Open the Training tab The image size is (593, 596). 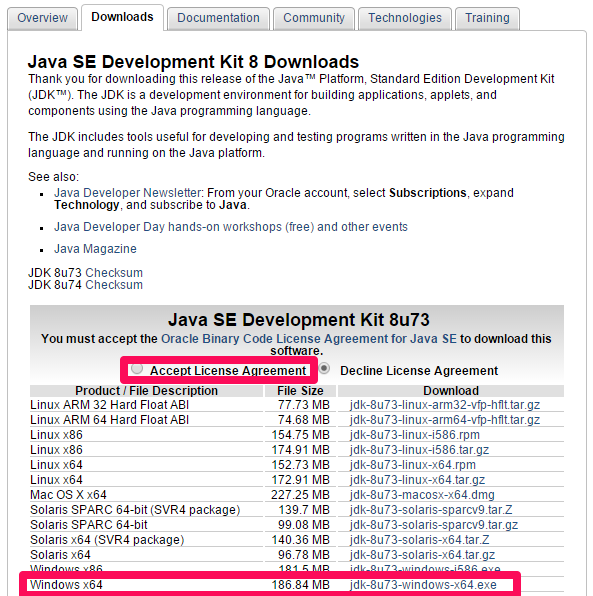tap(487, 18)
